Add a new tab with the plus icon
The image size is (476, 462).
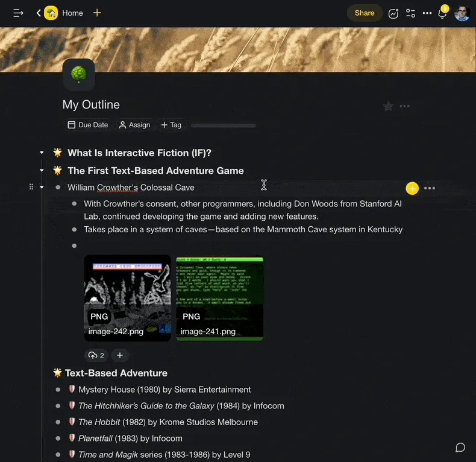click(97, 13)
